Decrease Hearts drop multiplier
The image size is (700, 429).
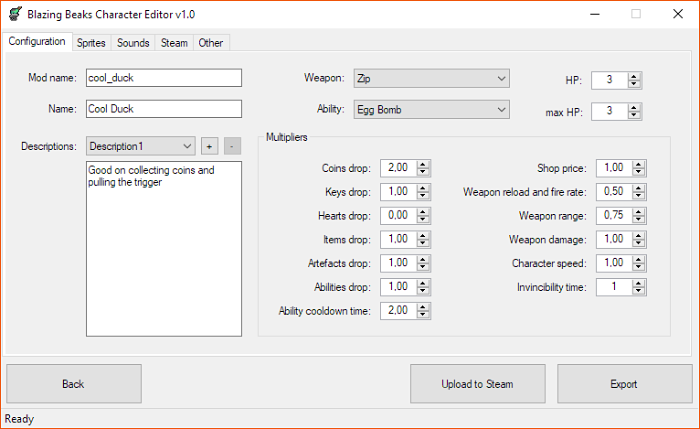click(x=423, y=220)
